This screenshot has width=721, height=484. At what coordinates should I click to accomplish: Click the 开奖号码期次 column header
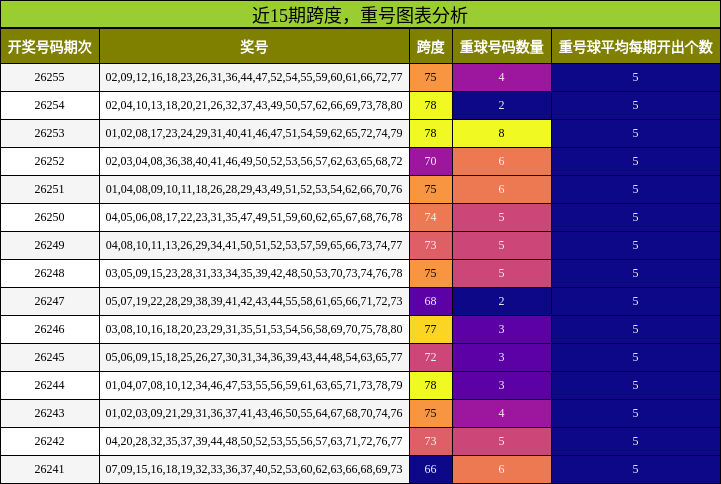(50, 46)
